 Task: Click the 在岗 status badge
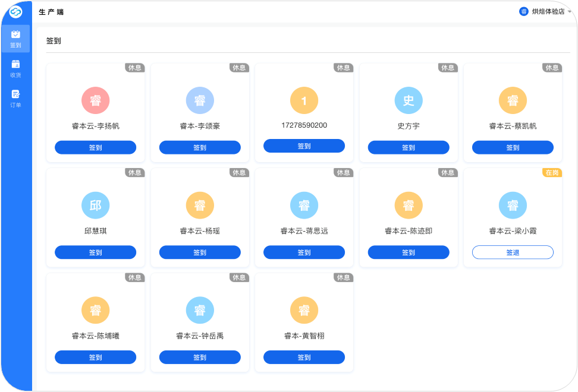coord(552,173)
